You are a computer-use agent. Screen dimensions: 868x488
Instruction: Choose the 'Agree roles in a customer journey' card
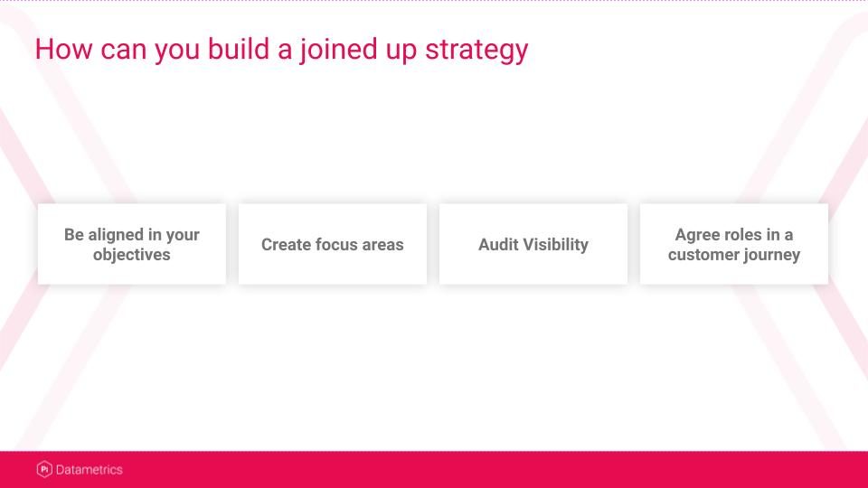734,244
